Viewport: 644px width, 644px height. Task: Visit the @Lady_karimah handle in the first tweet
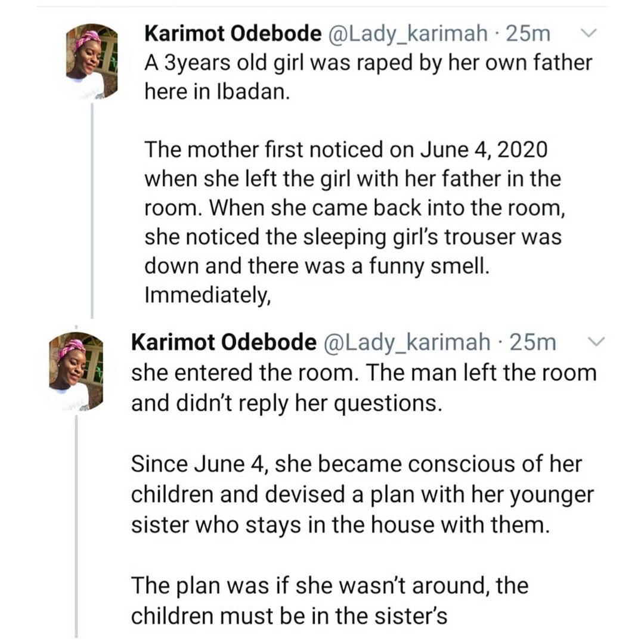407,34
